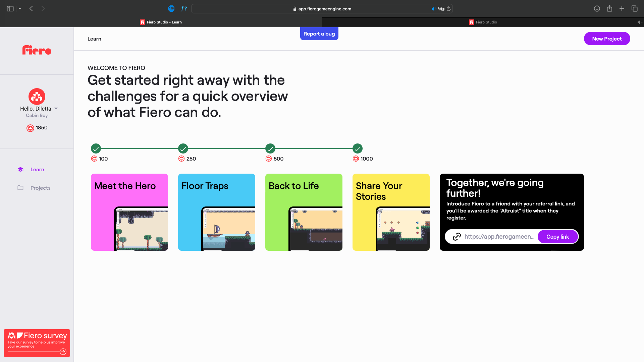Click the referral link URL field
Image resolution: width=644 pixels, height=362 pixels.
point(499,237)
